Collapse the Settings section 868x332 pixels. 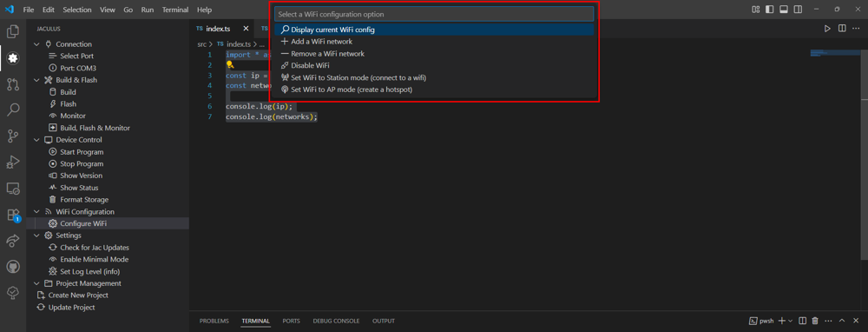37,236
